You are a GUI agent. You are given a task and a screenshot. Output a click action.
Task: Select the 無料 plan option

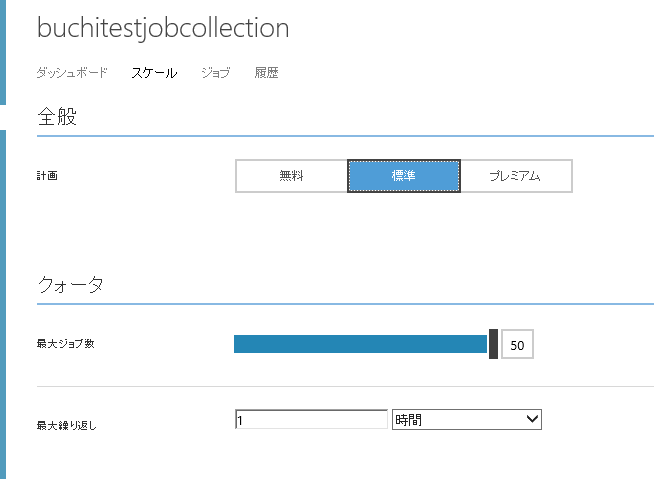[x=292, y=176]
